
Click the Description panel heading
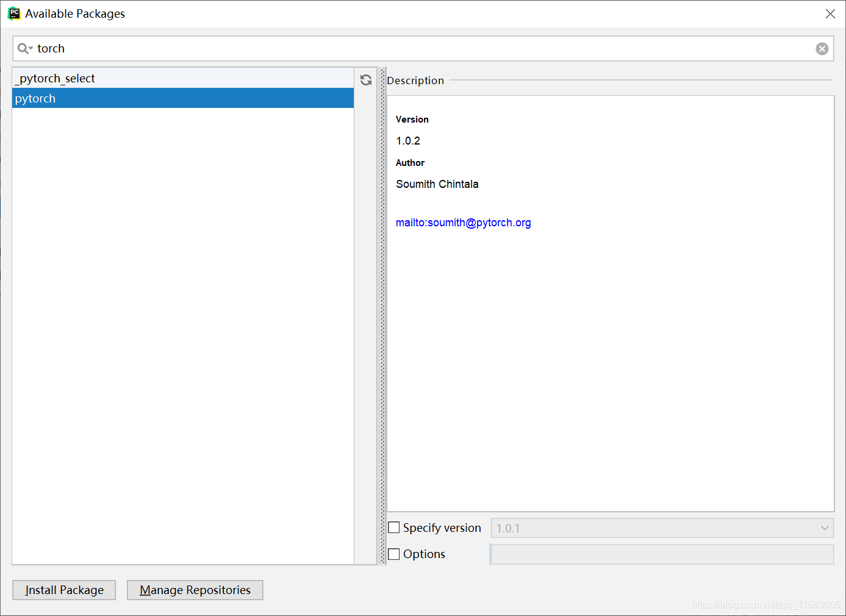[415, 81]
